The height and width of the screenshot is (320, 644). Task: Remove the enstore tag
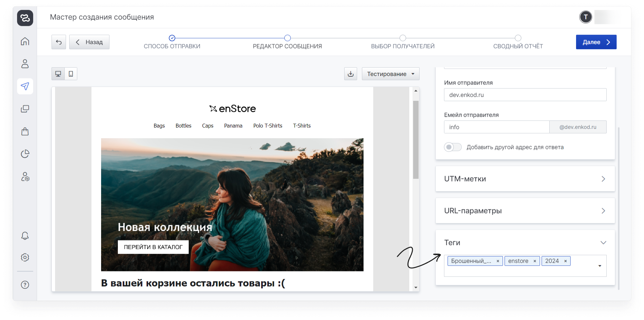point(535,261)
